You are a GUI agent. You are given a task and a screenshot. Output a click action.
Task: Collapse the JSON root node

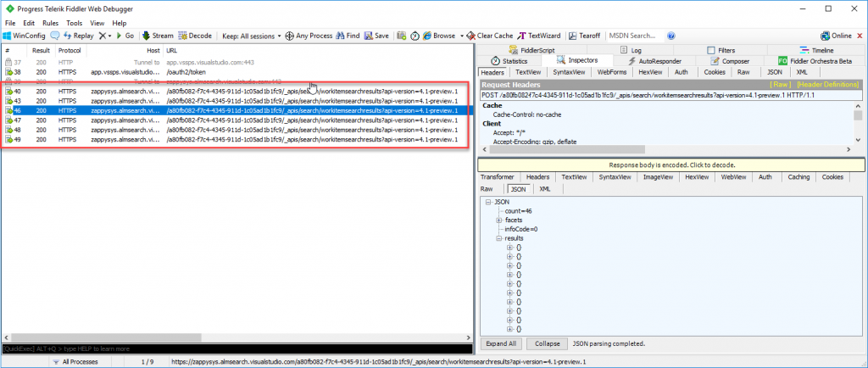[488, 202]
